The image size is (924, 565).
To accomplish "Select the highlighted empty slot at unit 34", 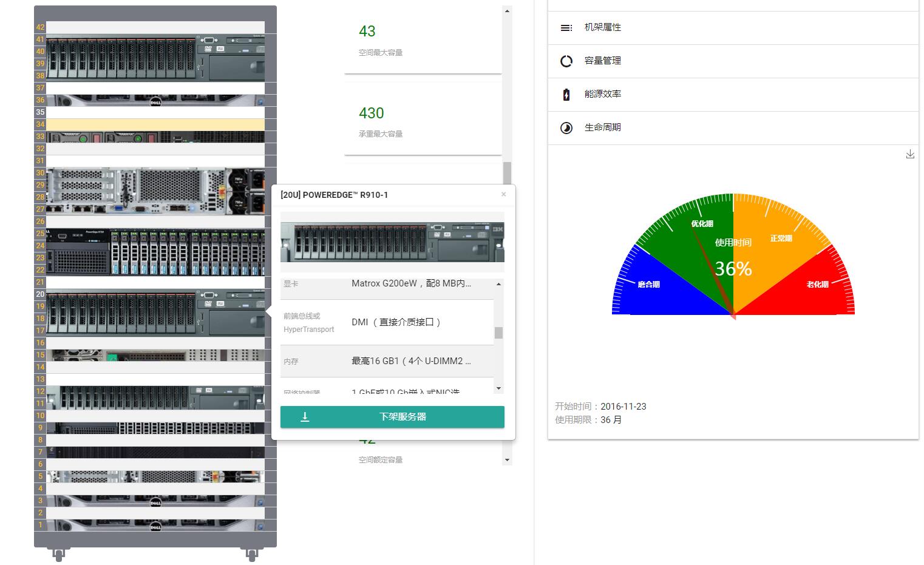I will [x=155, y=124].
